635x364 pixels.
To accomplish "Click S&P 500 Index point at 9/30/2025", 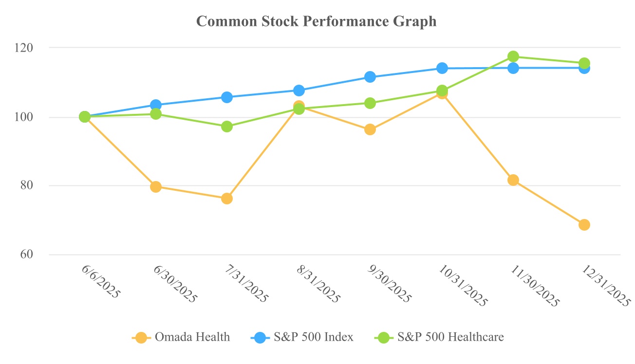I will tap(370, 77).
